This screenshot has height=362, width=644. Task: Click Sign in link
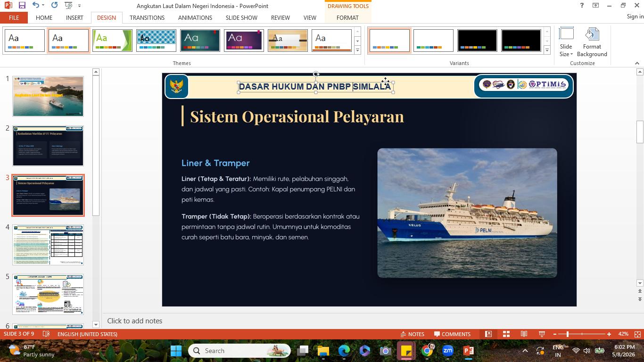tap(635, 16)
